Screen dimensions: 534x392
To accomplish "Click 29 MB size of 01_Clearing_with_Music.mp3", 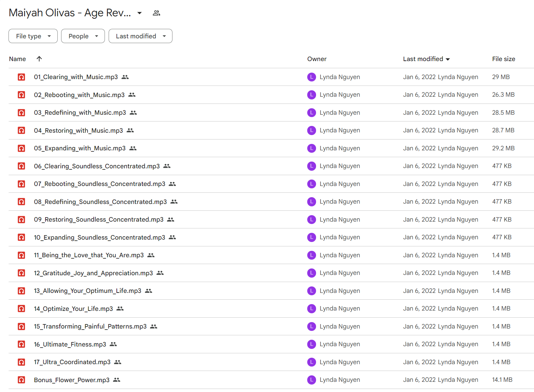I will point(501,77).
